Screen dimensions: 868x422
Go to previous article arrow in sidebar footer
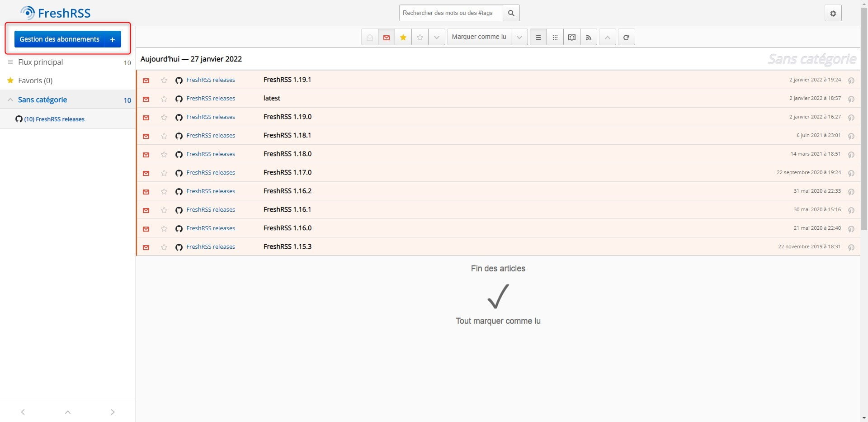click(x=23, y=412)
